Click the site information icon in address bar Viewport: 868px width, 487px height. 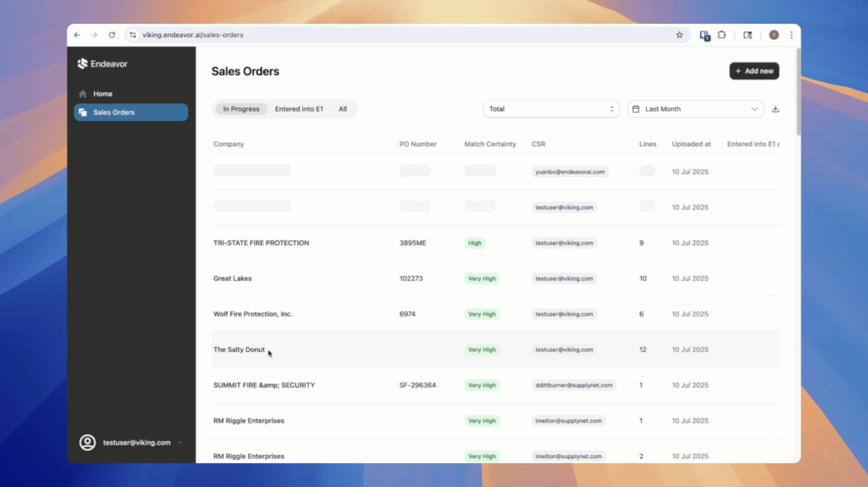(x=133, y=35)
